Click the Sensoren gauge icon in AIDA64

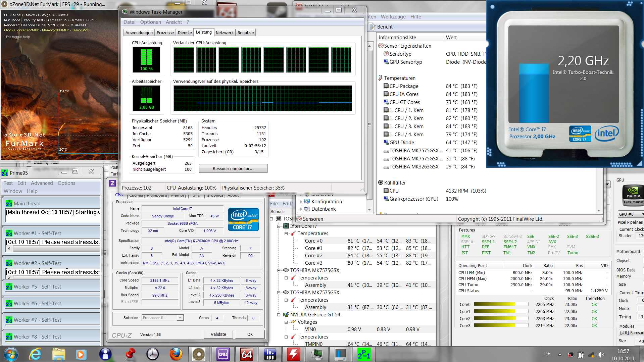pos(299,219)
